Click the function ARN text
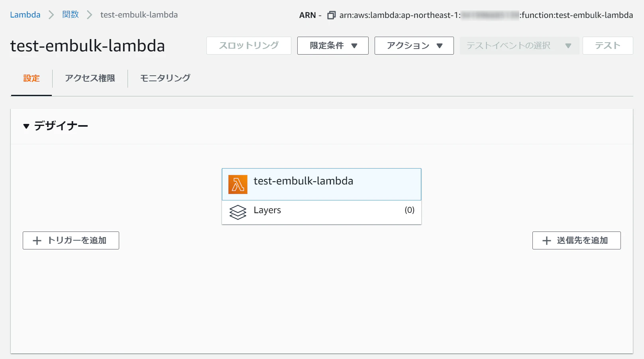 pyautogui.click(x=486, y=15)
